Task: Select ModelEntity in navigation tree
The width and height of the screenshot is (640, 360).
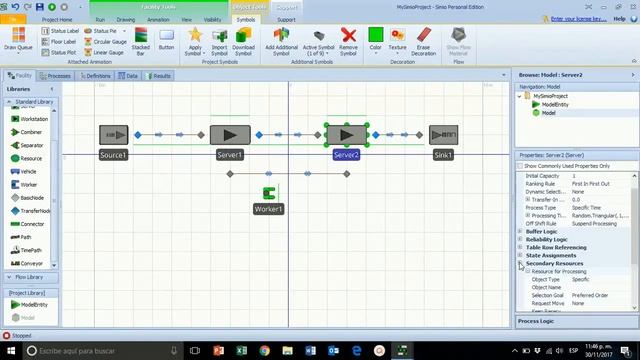Action: pyautogui.click(x=551, y=104)
